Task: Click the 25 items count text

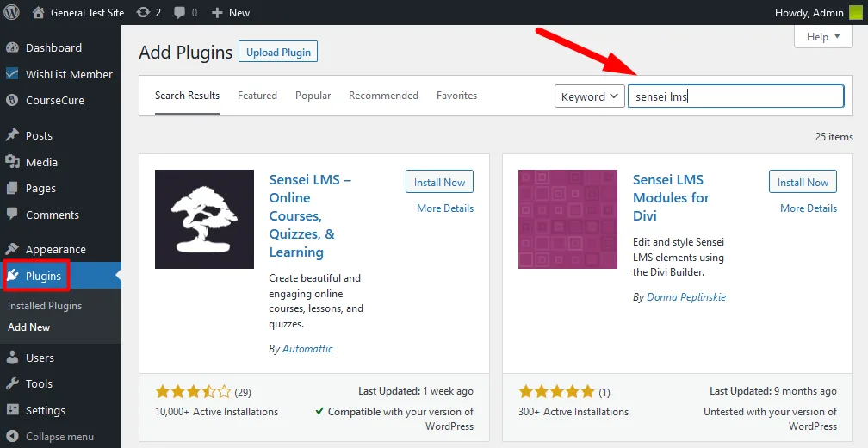Action: (x=834, y=137)
